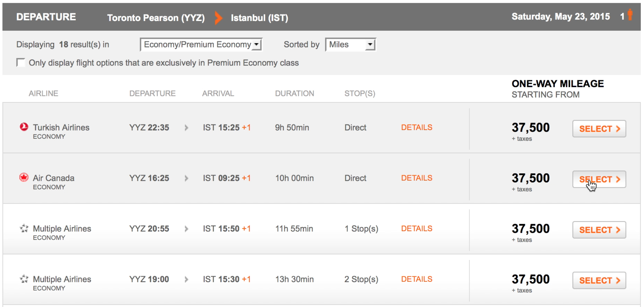The height and width of the screenshot is (307, 644).
Task: Select the 2 Stop(s) 13h 30min flight
Action: point(599,280)
